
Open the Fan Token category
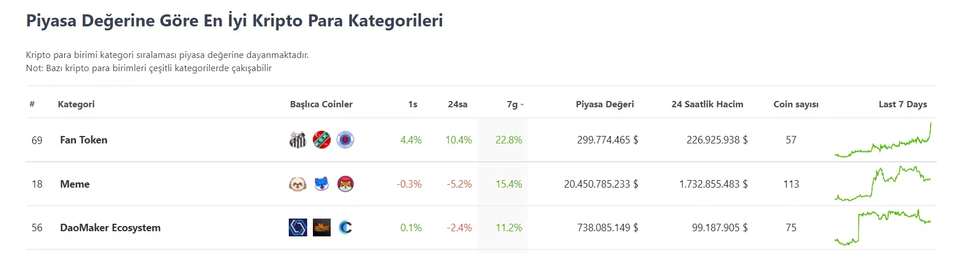coord(83,140)
